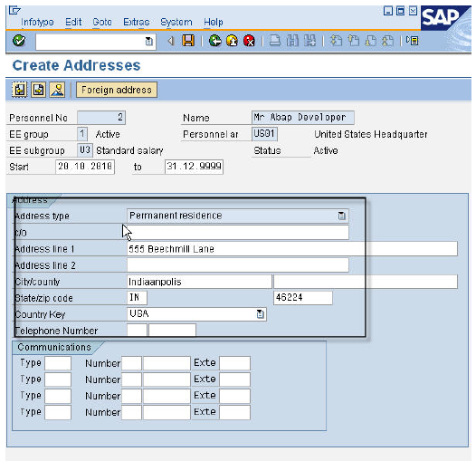This screenshot has height=461, width=476.
Task: Save the record with the diskette icon
Action: pos(188,41)
